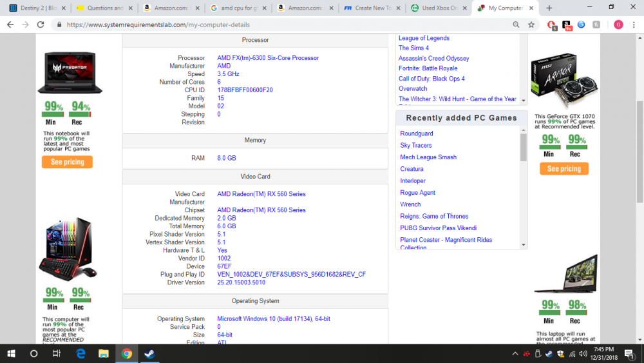Click recently added games scrollbar thumb
The height and width of the screenshot is (363, 644).
coord(523,148)
